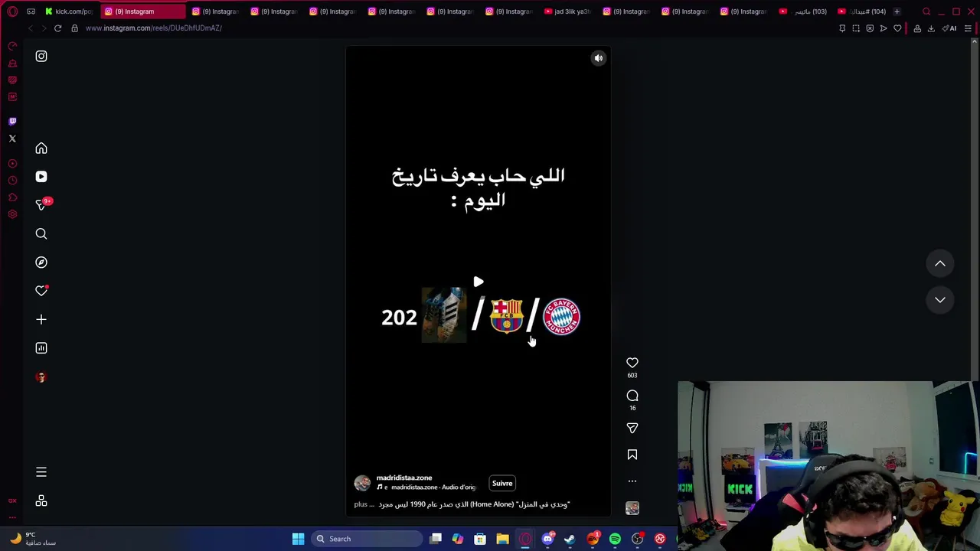
Task: Open Instagram home feed icon
Action: click(x=41, y=148)
